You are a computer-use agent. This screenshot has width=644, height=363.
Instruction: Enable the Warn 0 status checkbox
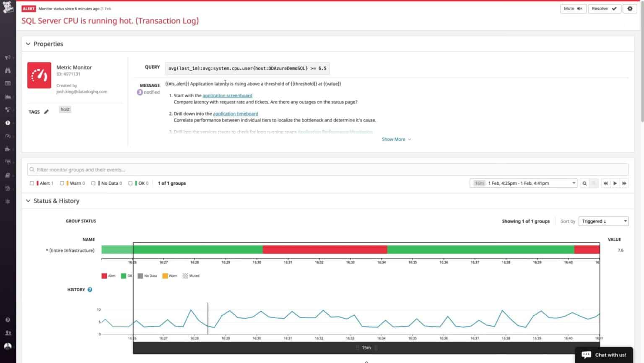pyautogui.click(x=62, y=183)
